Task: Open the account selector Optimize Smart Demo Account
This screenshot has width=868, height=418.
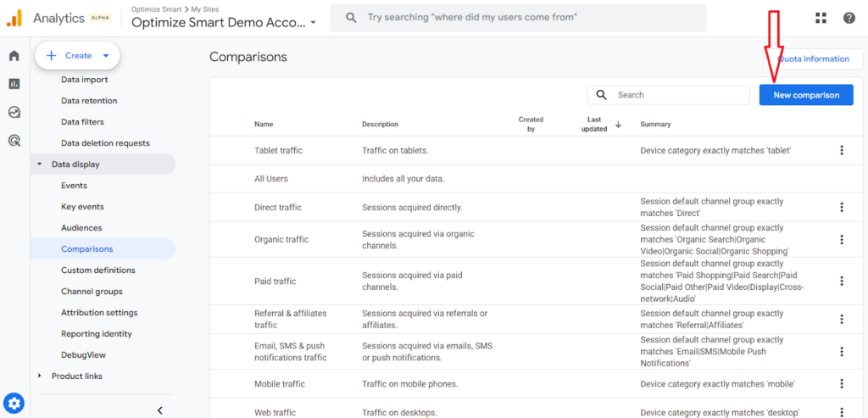Action: click(224, 23)
